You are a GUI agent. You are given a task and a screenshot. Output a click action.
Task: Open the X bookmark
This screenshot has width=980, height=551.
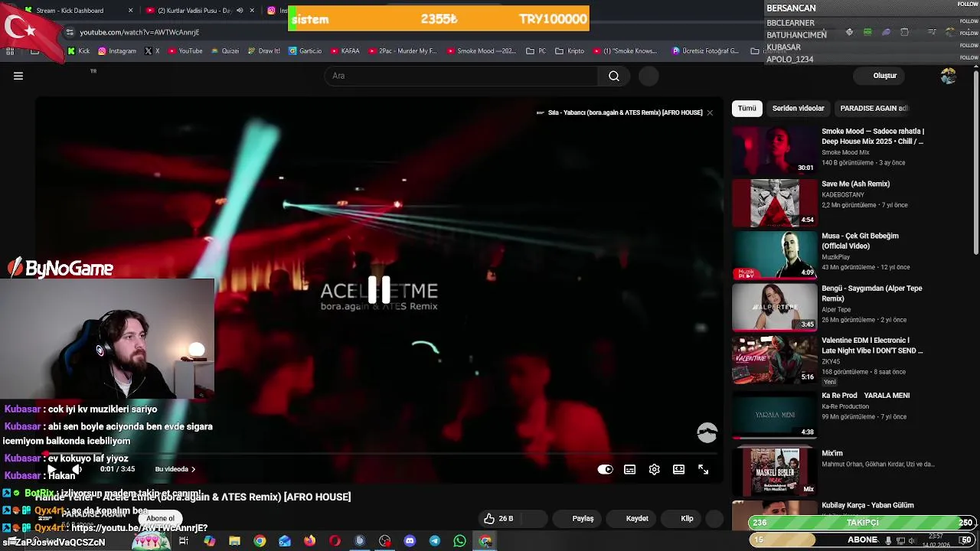point(152,51)
